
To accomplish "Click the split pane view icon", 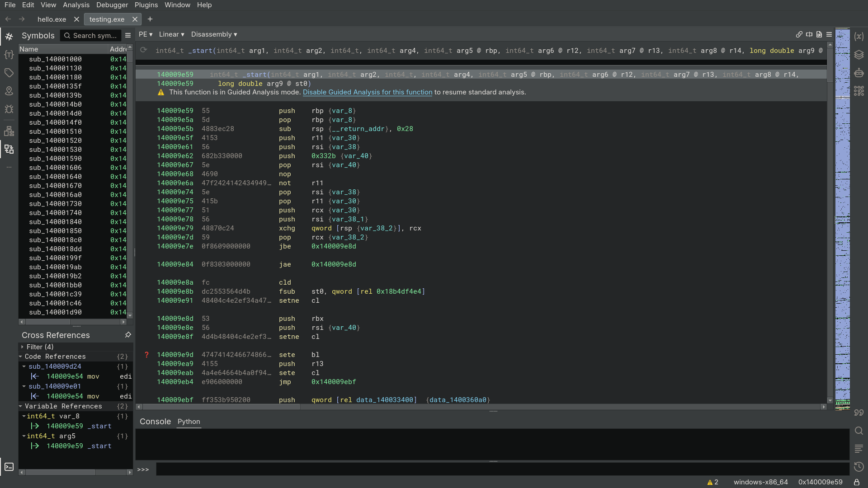I will click(x=809, y=34).
